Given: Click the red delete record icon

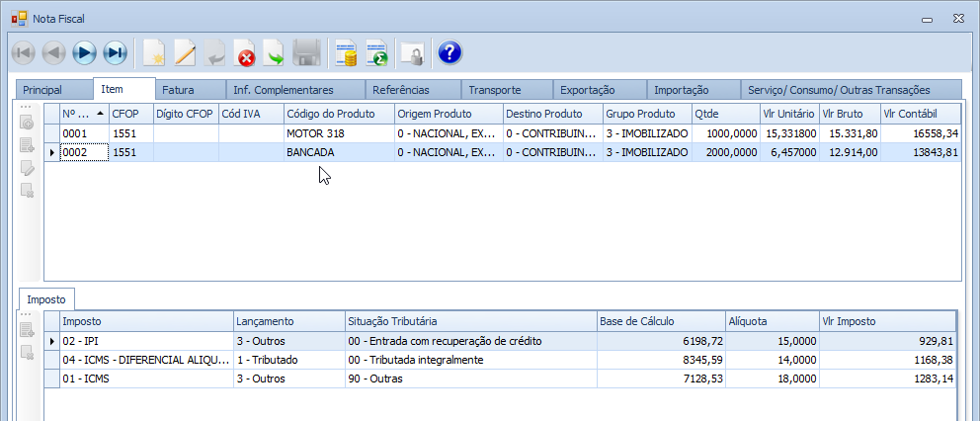Looking at the screenshot, I should pos(244,52).
